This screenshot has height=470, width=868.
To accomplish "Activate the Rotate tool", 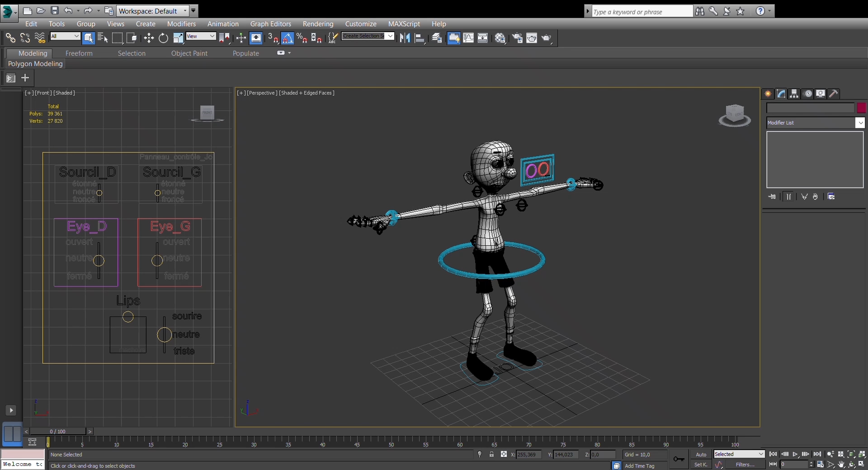I will pyautogui.click(x=163, y=38).
